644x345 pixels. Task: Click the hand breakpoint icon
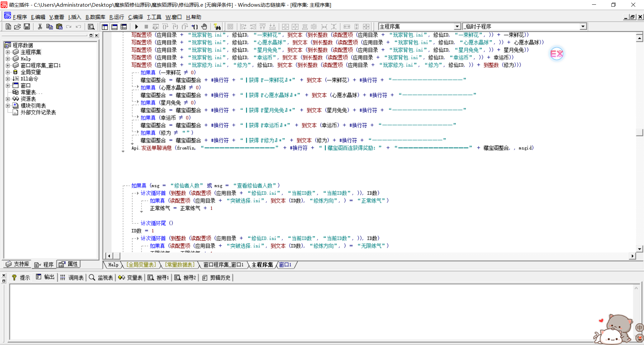[x=204, y=26]
